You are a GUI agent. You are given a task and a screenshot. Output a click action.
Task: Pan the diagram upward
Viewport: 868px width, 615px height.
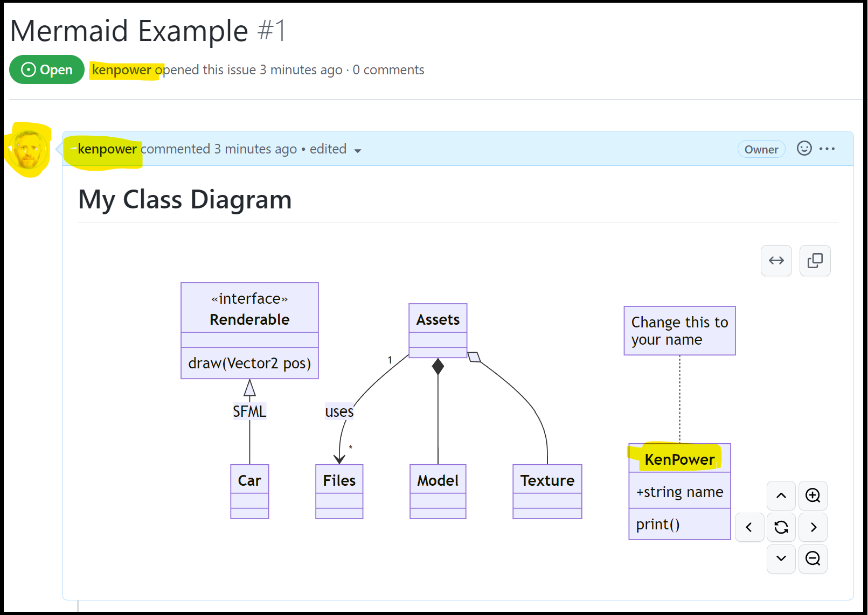[x=781, y=496]
